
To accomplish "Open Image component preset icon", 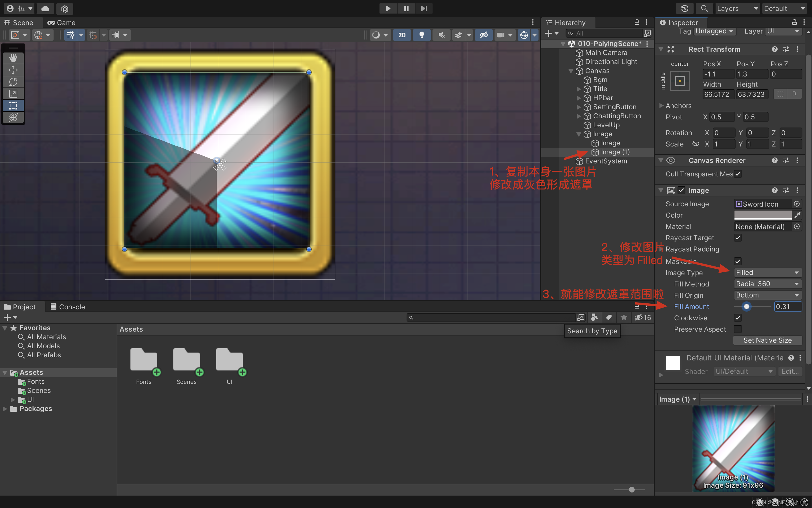I will [786, 190].
